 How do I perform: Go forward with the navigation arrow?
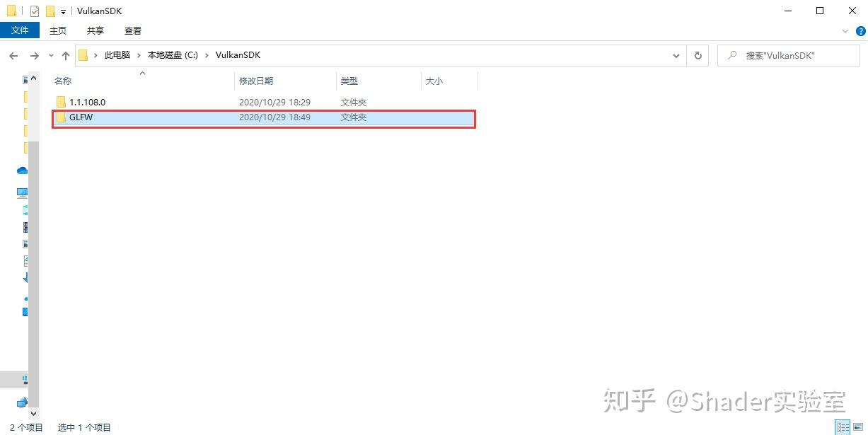(34, 55)
